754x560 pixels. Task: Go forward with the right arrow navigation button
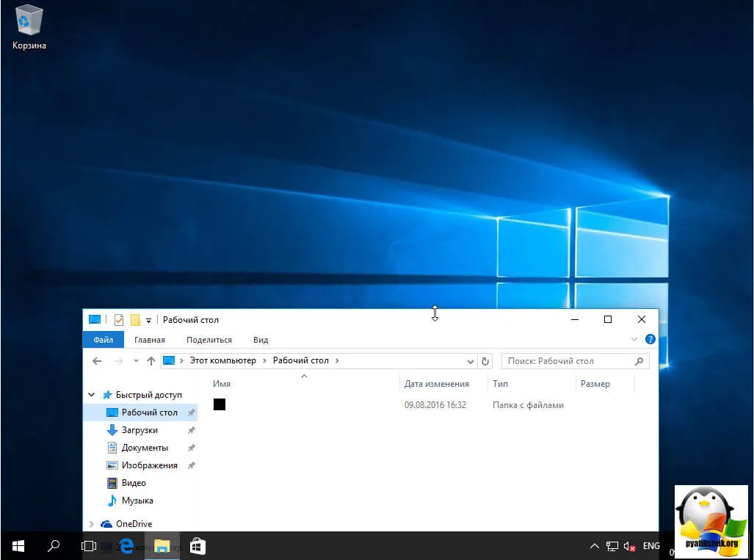pyautogui.click(x=118, y=361)
